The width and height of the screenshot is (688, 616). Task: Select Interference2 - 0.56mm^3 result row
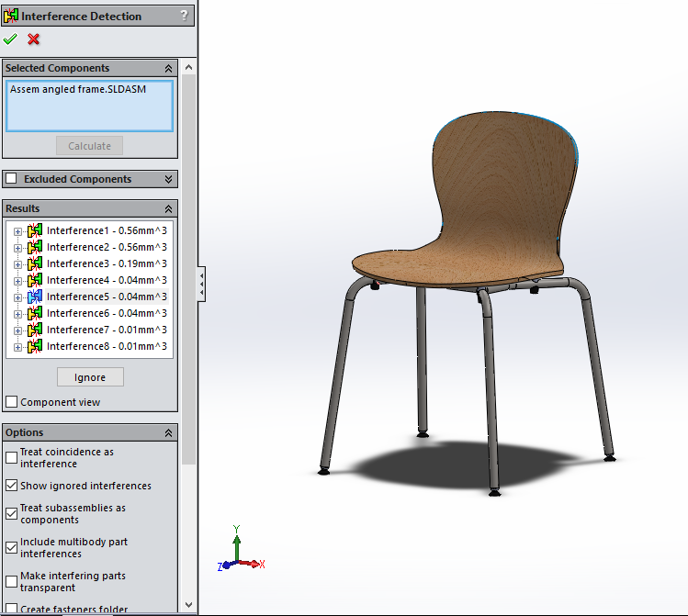[107, 247]
